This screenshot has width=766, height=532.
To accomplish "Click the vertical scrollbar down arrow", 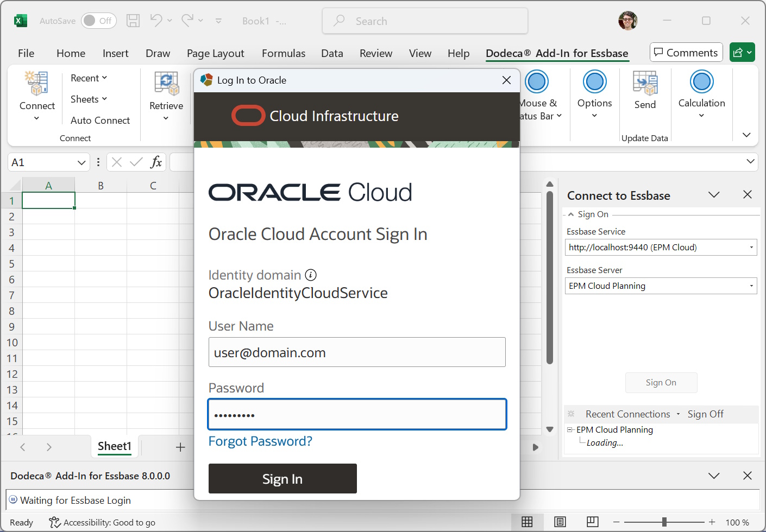I will pos(550,429).
